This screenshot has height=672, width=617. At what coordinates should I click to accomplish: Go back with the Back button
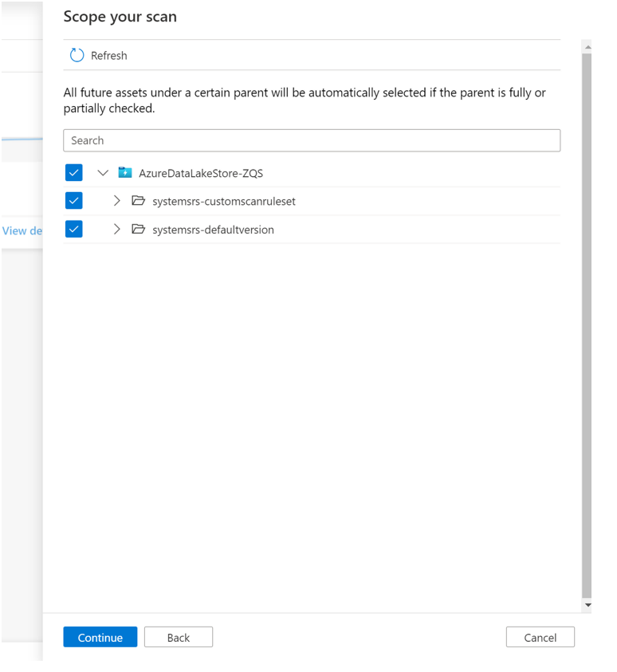coord(179,637)
